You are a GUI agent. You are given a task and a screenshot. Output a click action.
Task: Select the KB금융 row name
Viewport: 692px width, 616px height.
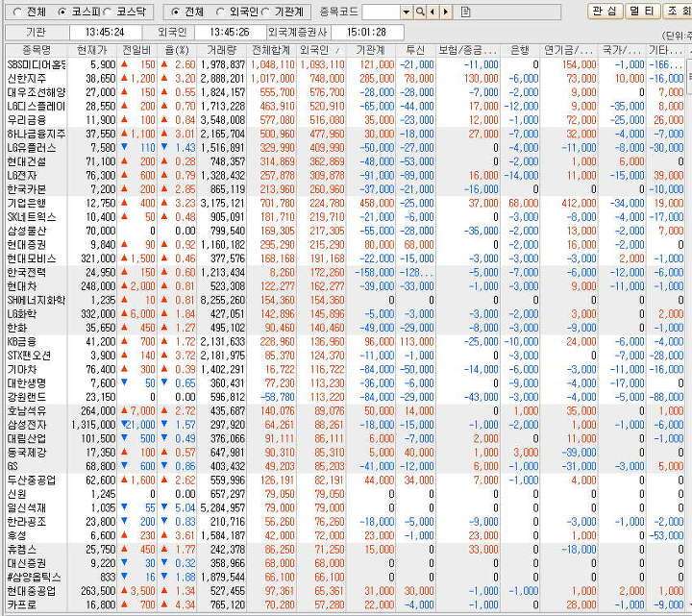click(x=21, y=342)
